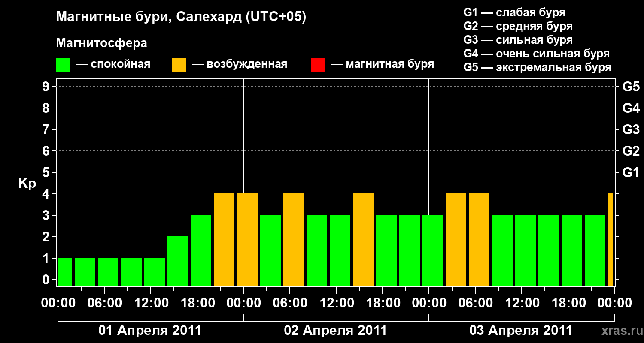Viewport: 644px width, 343px height.
Task: Click the first orange bar on 03 April
Action: [x=456, y=240]
